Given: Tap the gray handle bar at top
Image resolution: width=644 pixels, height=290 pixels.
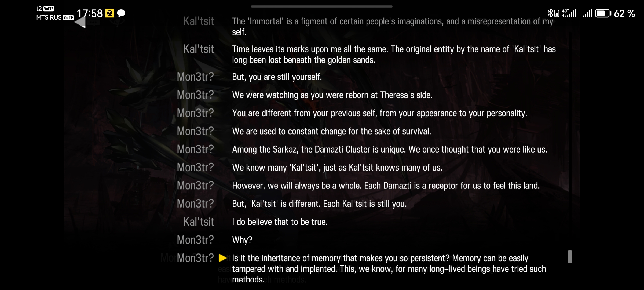Looking at the screenshot, I should point(322,6).
